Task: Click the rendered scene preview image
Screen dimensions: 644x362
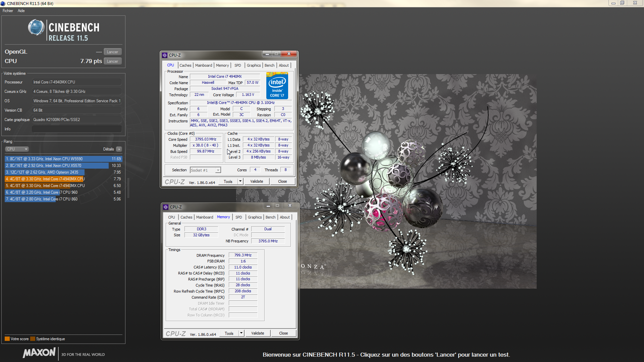Action: click(x=386, y=181)
